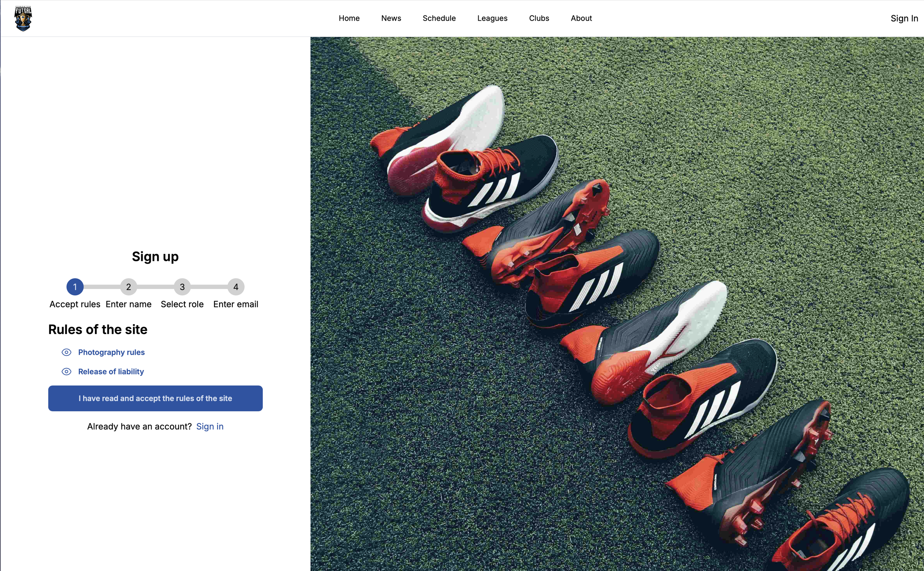
Task: Click the eye icon beside Release of liability
Action: click(x=67, y=371)
